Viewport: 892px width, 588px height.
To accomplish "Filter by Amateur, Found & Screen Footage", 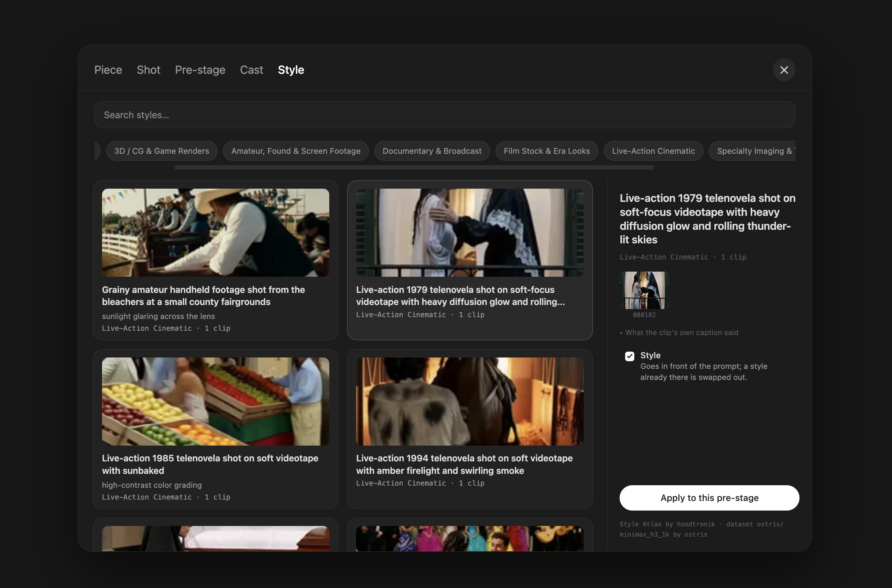I will [295, 151].
